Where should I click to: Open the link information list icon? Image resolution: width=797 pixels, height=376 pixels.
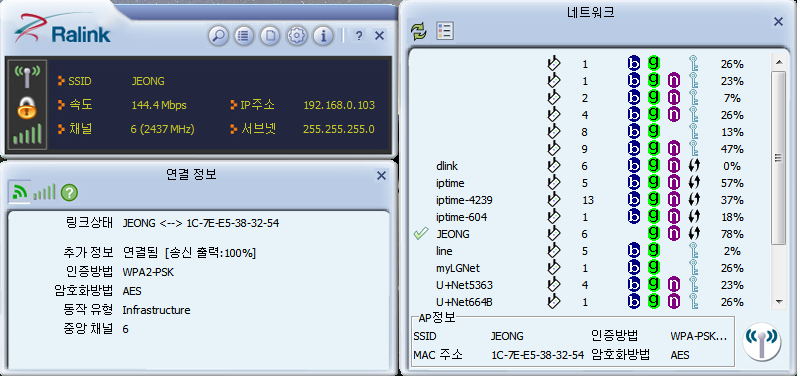click(x=244, y=36)
